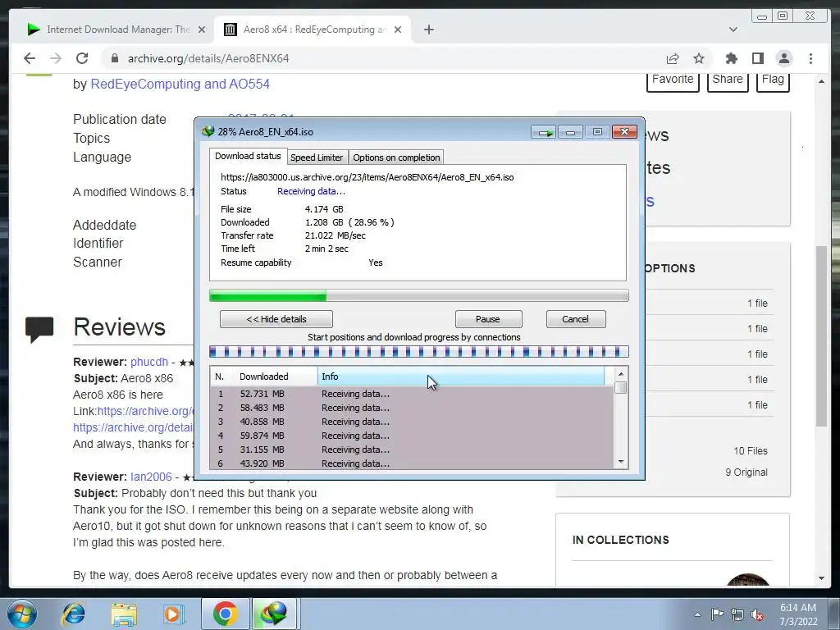Click the page scrollbar down arrow
840x630 pixels.
[822, 578]
